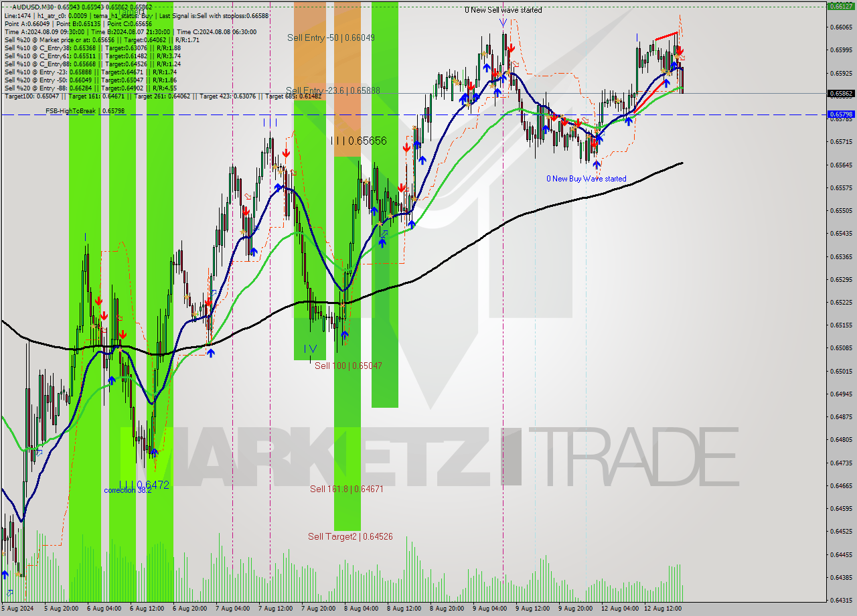
Task: Click the '9 Aug 20:00' time axis label
Action: point(576,609)
